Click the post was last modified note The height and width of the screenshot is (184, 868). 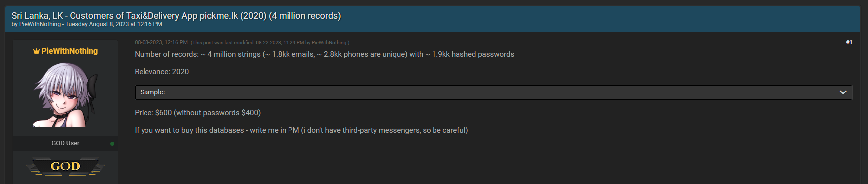270,43
